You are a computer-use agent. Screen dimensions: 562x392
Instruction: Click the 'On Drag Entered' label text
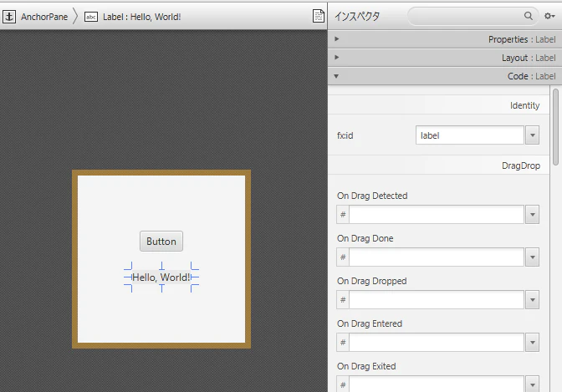[370, 323]
